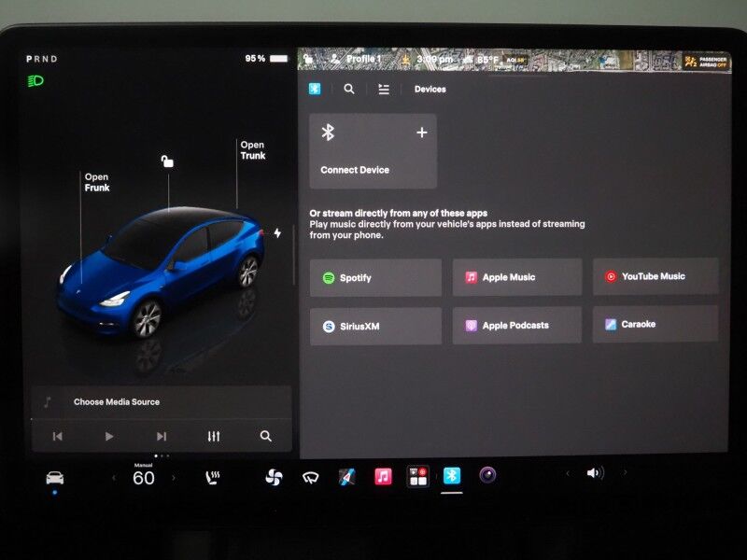Toggle the door lock icon above car
The image size is (747, 560).
click(x=167, y=161)
